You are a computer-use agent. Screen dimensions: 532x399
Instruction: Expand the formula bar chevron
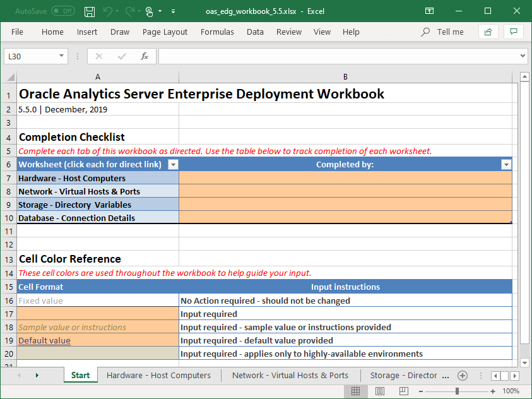click(523, 56)
